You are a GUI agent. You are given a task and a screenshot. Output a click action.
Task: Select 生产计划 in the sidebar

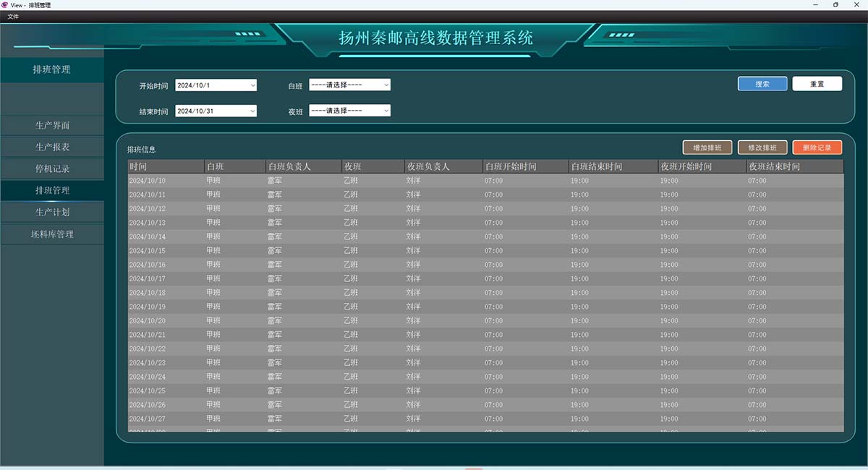52,213
